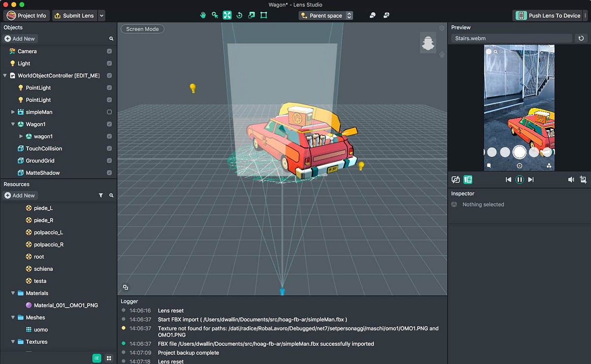
Task: Mute the preview audio
Action: click(x=571, y=180)
